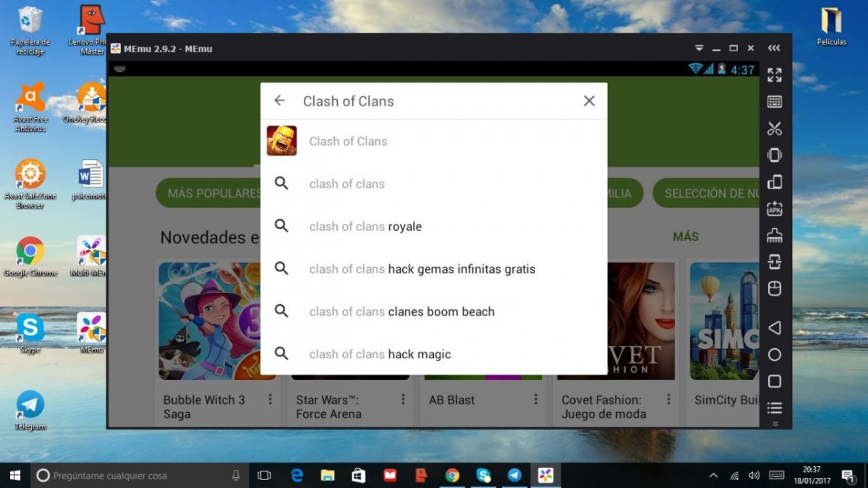Open the MEmu sidebar list menu icon
This screenshot has width=868, height=488.
click(x=775, y=408)
